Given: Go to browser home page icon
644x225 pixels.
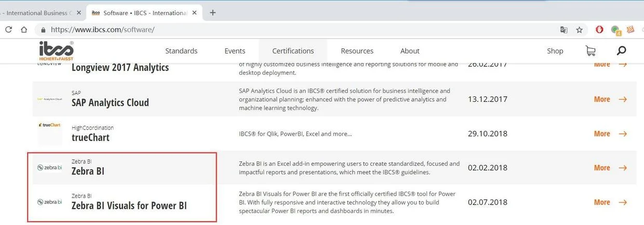Looking at the screenshot, I should click(24, 30).
